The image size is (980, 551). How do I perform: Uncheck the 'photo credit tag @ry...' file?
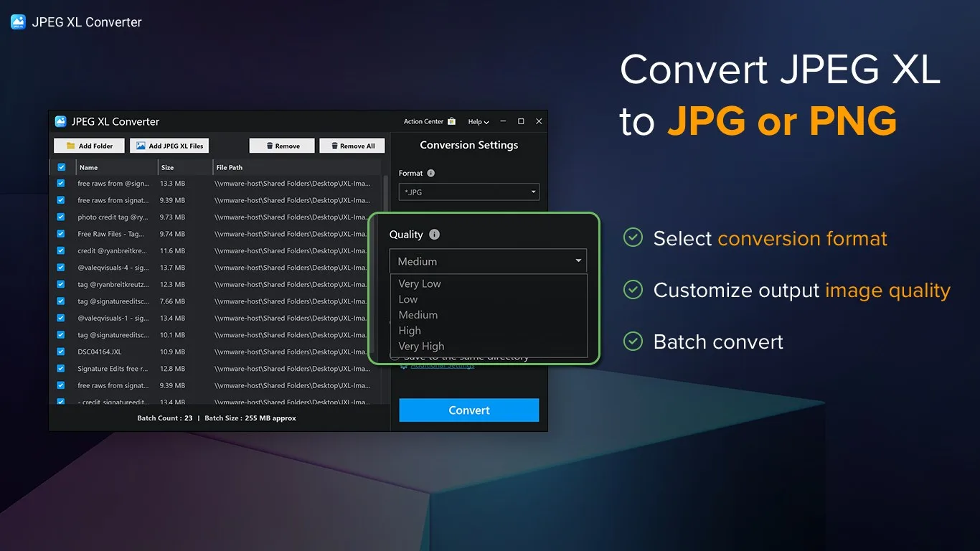pos(61,217)
